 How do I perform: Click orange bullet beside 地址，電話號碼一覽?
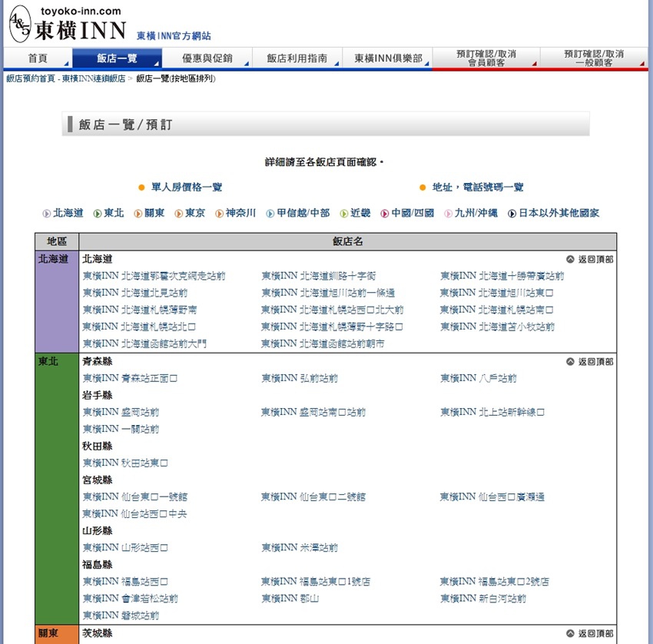tap(423, 188)
